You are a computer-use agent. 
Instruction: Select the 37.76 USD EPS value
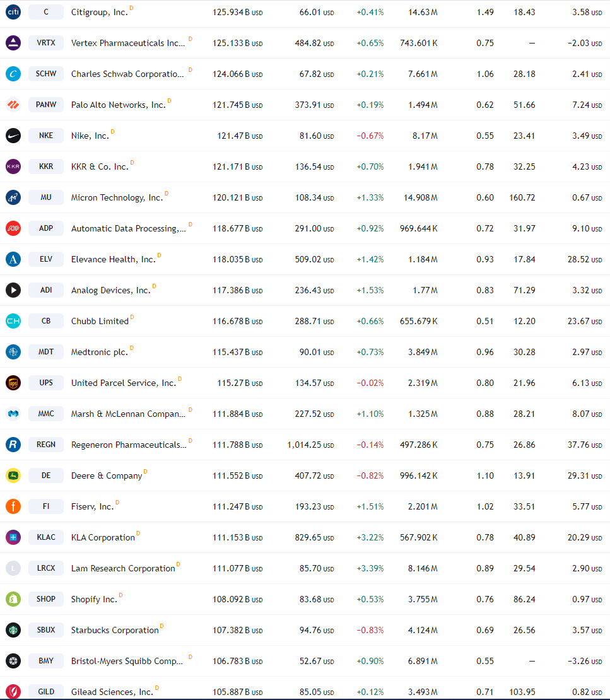point(585,445)
